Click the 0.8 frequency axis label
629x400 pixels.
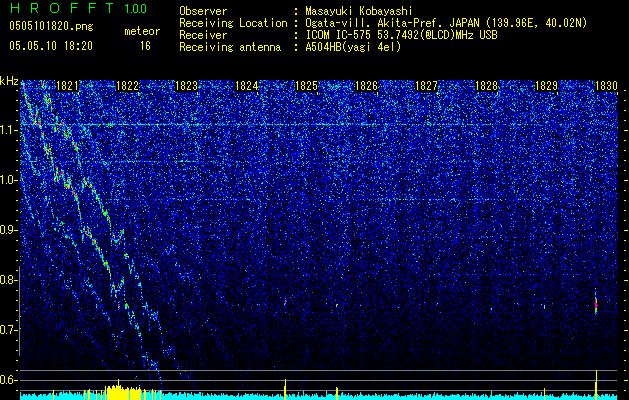pyautogui.click(x=9, y=280)
